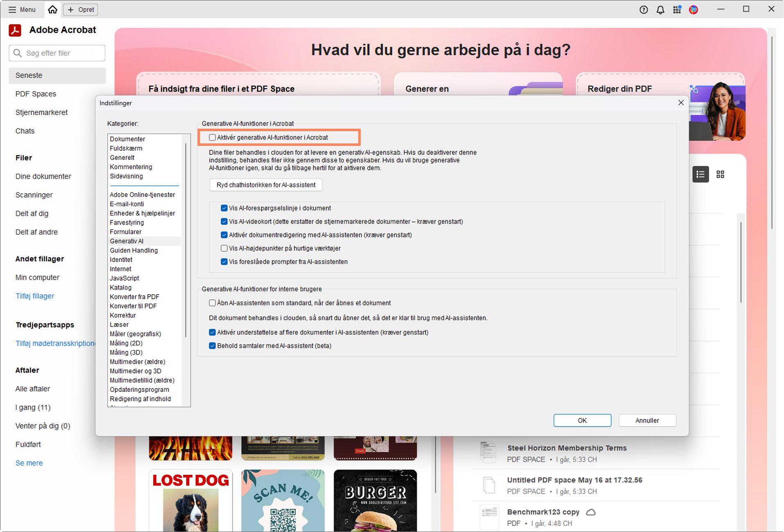Click the categories list scrollbar

point(186,240)
